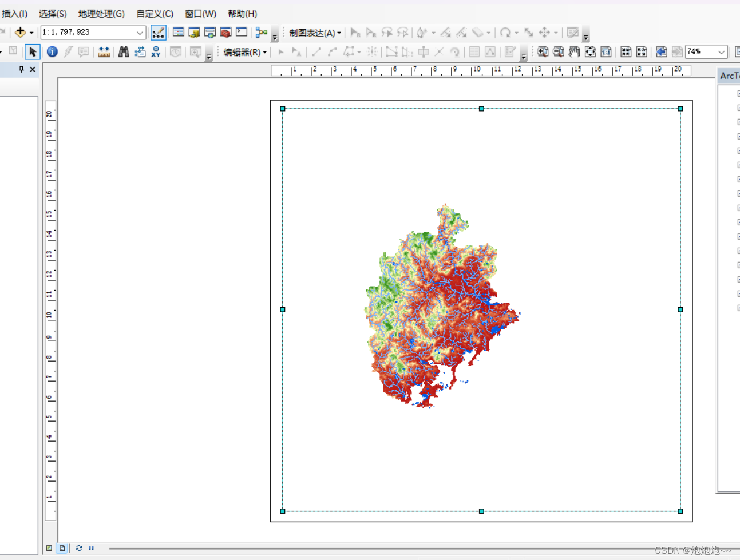
Task: Click the layout Fixed Zoom In icon
Action: (x=626, y=52)
